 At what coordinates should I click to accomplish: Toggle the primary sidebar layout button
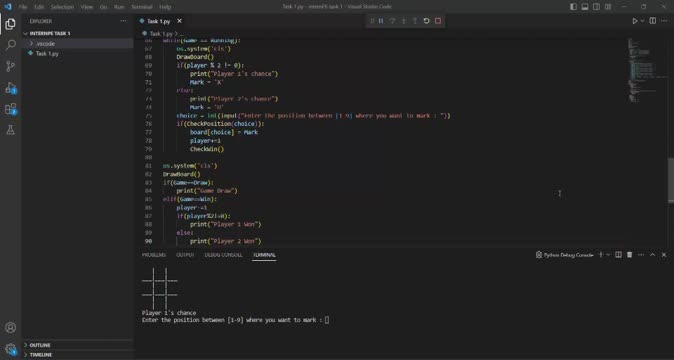click(x=573, y=6)
